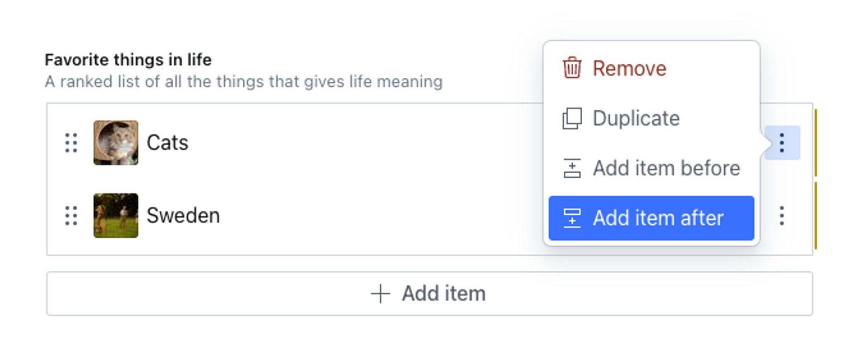Click the yellow change bar beside Sweden

pyautogui.click(x=816, y=216)
